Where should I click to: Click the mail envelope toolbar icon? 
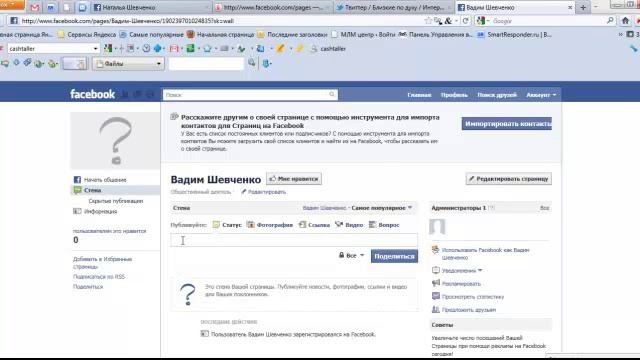point(174,49)
